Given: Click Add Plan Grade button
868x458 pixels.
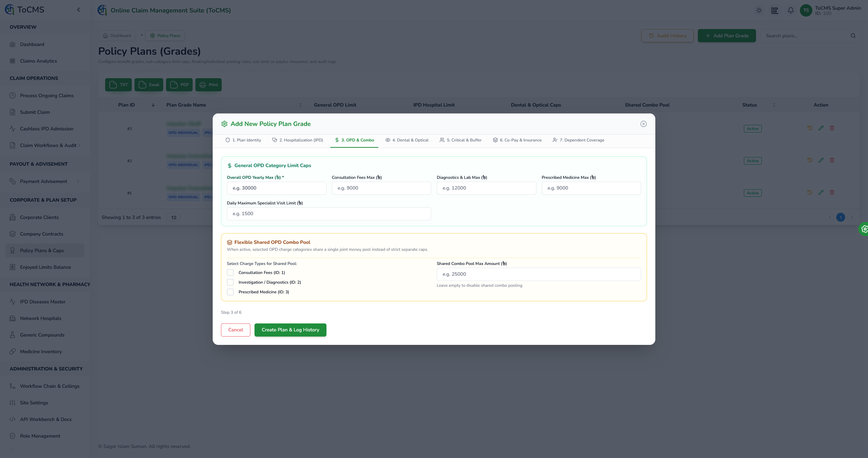Looking at the screenshot, I should 727,36.
